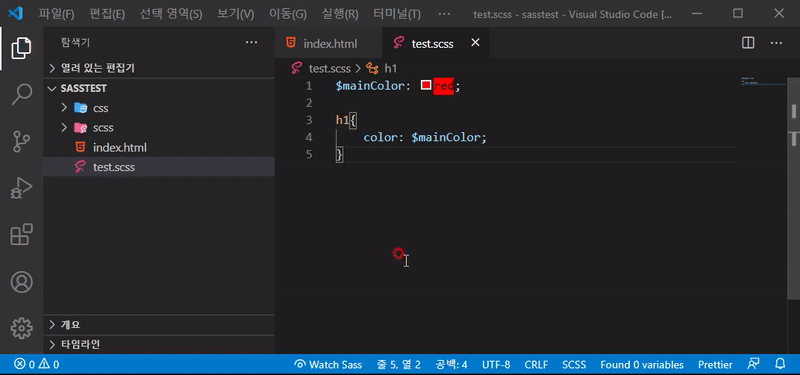
Task: Open the Extensions view
Action: point(21,235)
